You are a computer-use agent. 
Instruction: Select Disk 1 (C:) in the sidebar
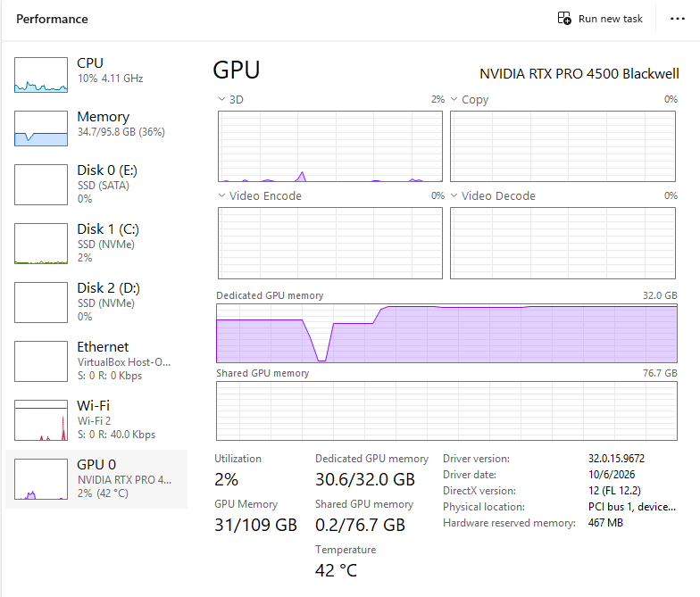click(x=96, y=243)
